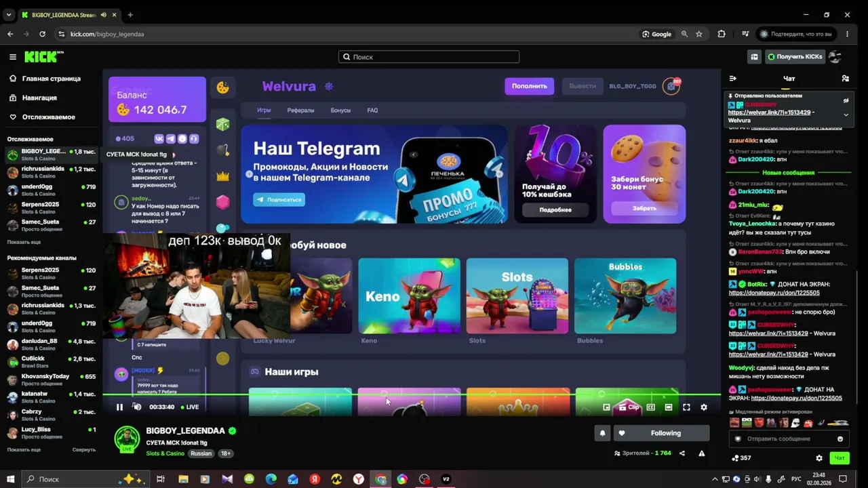Open Chrome tab search dropdown
The height and width of the screenshot is (488, 868).
click(x=9, y=15)
